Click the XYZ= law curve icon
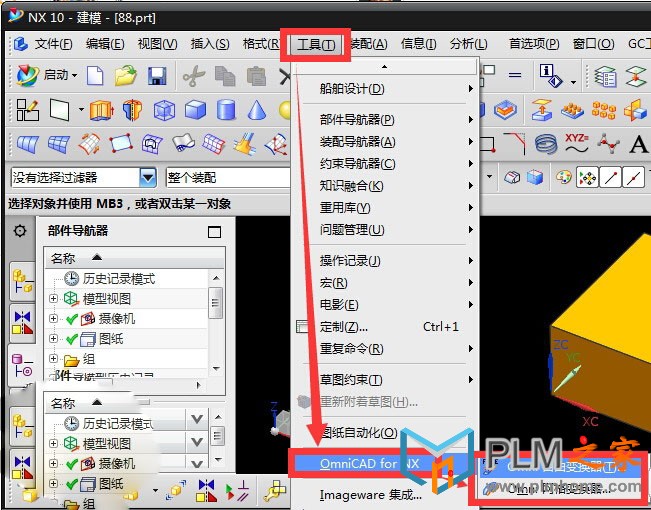 click(x=576, y=143)
